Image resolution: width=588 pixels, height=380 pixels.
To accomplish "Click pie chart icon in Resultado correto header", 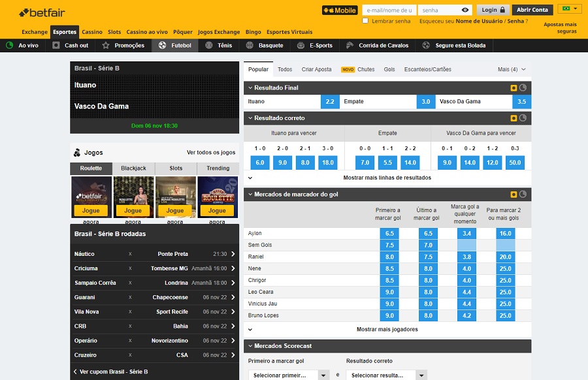I will (x=523, y=118).
